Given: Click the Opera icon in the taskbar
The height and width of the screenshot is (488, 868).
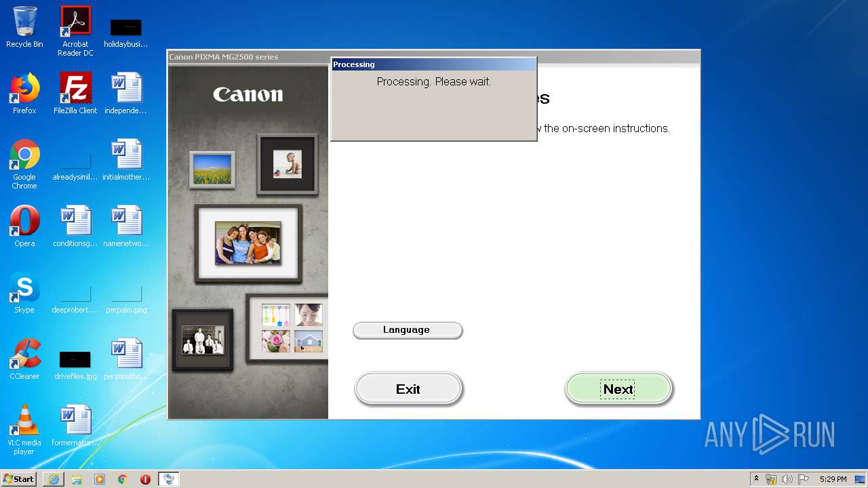Looking at the screenshot, I should 145,479.
